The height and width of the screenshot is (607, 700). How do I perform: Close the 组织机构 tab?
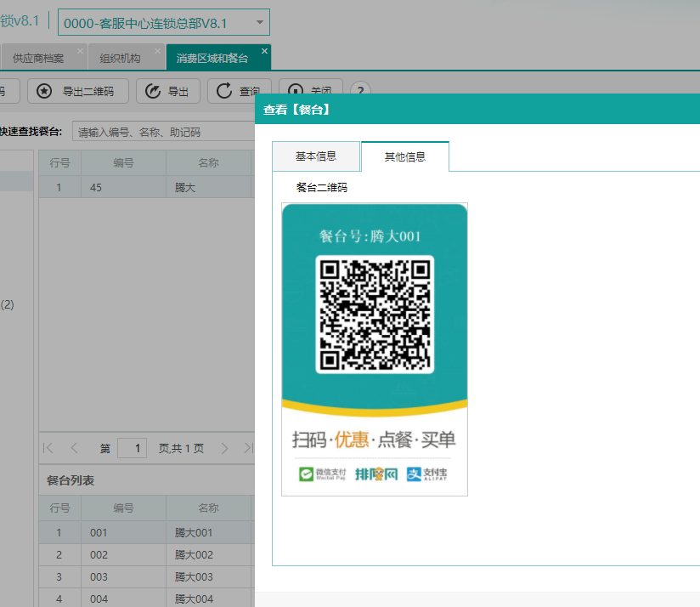tap(157, 52)
